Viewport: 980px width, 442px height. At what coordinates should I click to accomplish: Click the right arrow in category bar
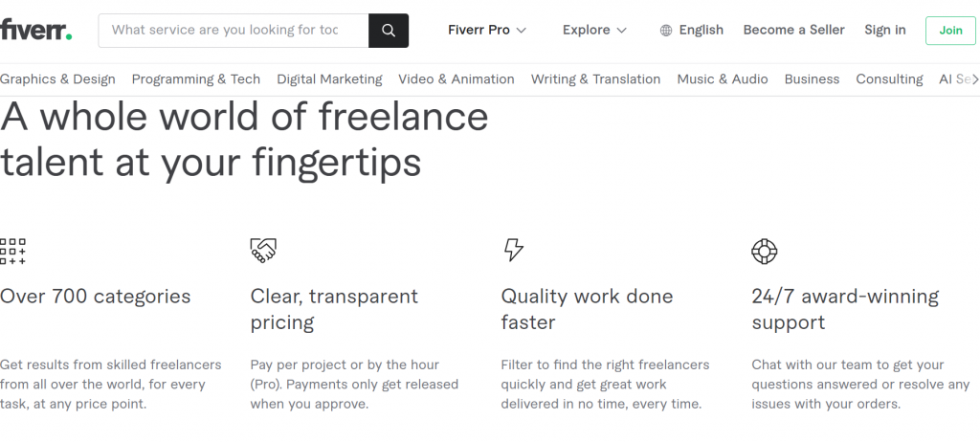pos(974,79)
